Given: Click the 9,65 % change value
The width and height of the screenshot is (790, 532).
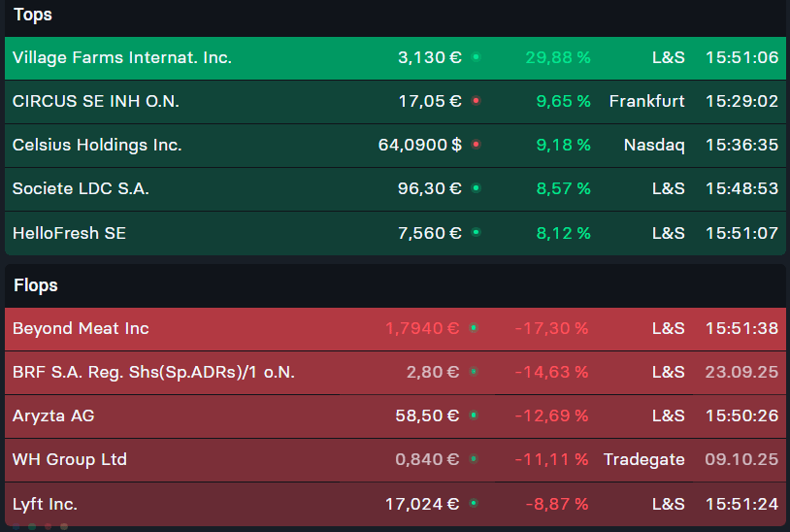Looking at the screenshot, I should [x=563, y=101].
